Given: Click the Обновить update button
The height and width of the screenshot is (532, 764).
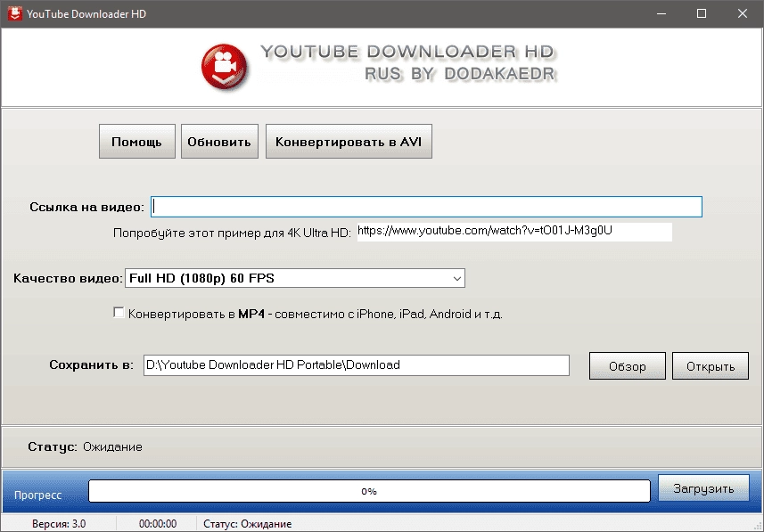Looking at the screenshot, I should [x=219, y=142].
